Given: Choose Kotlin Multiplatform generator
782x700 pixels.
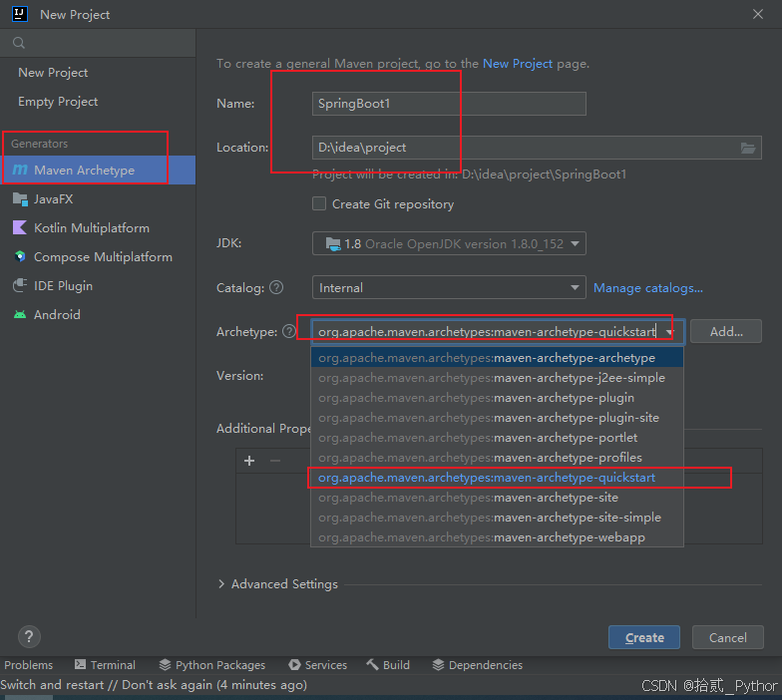Looking at the screenshot, I should tap(98, 227).
